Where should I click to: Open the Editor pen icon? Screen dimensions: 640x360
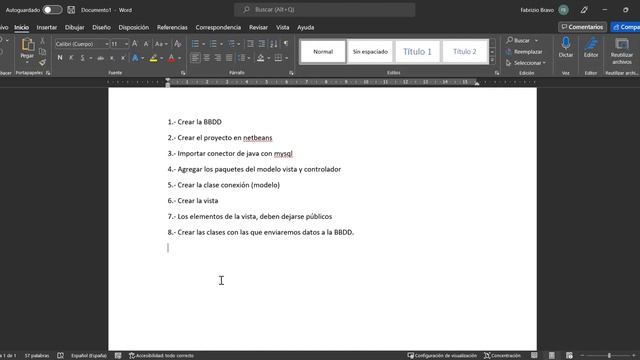coord(591,43)
